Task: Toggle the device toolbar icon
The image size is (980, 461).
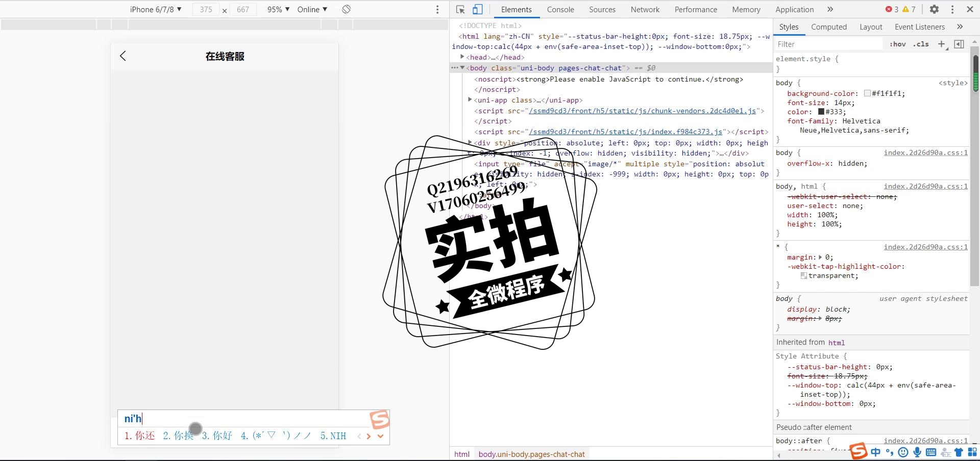Action: pyautogui.click(x=477, y=9)
